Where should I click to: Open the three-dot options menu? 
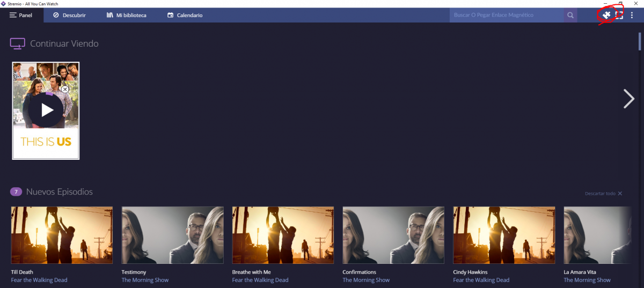point(632,15)
